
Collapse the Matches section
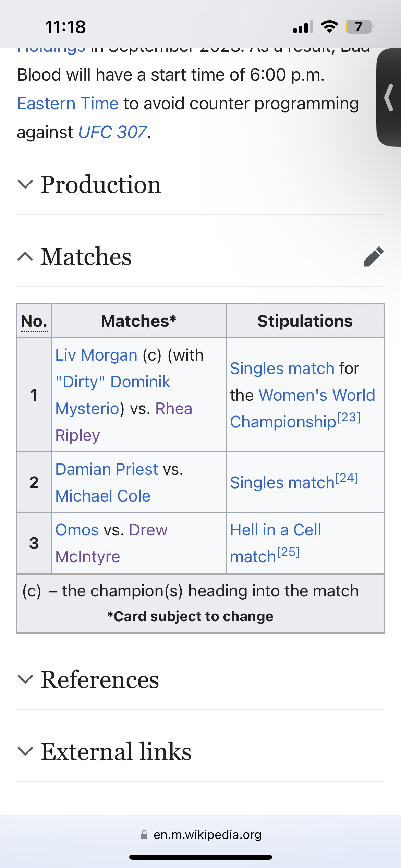click(86, 256)
